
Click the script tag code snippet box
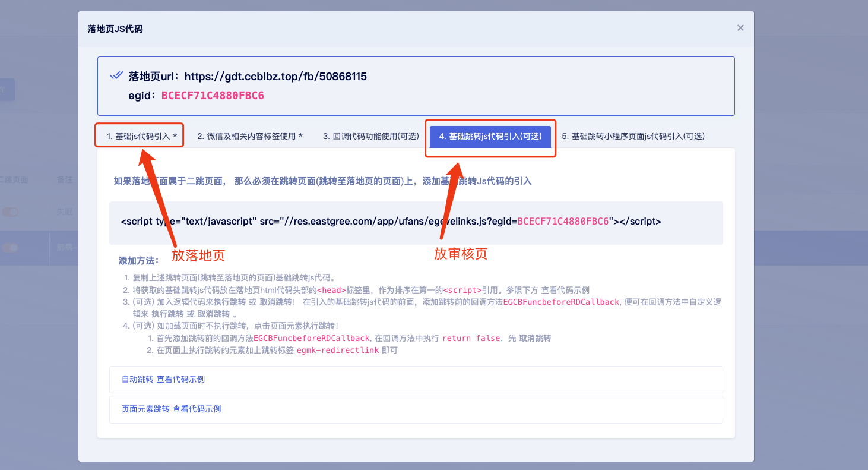click(416, 222)
